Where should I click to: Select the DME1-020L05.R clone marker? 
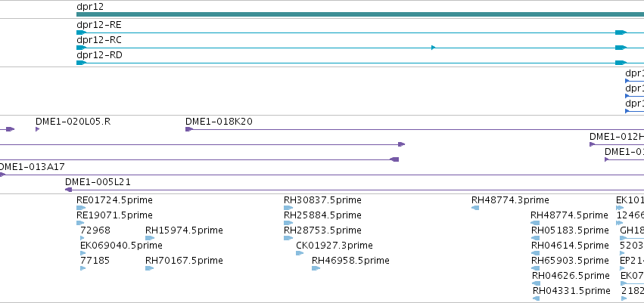click(x=37, y=129)
